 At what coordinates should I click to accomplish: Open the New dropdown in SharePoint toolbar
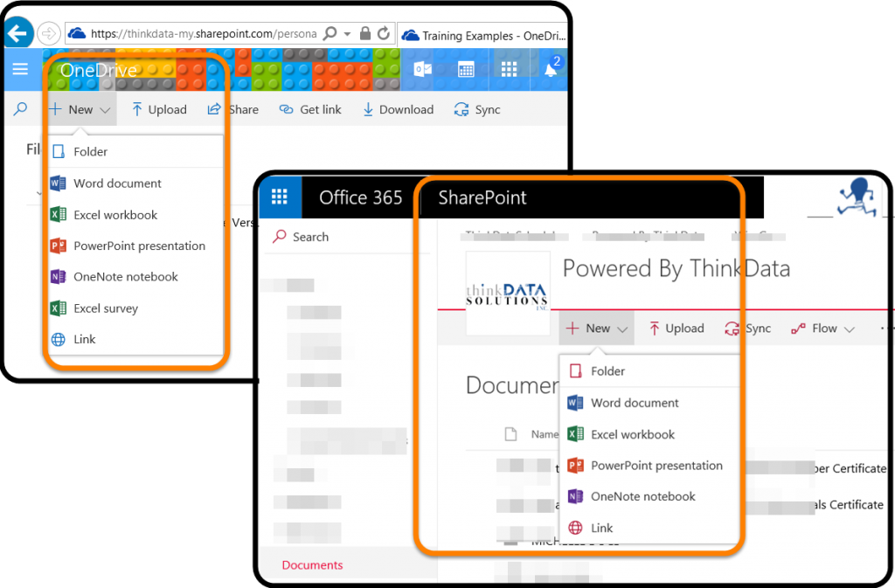(596, 328)
